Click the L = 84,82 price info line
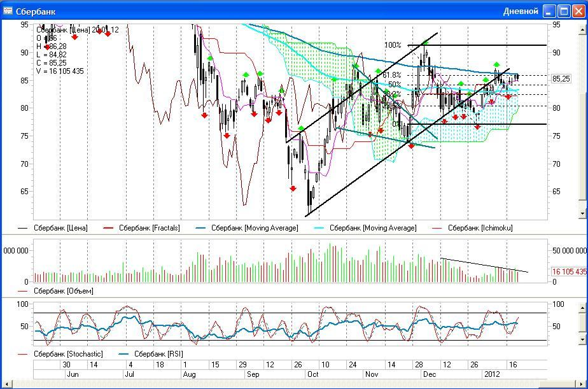This screenshot has height=389, width=588. click(x=52, y=55)
